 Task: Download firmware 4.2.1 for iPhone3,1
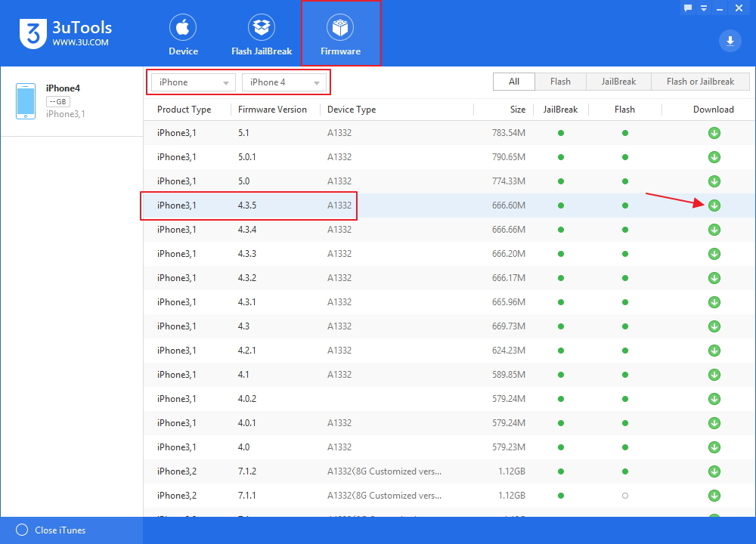point(714,351)
